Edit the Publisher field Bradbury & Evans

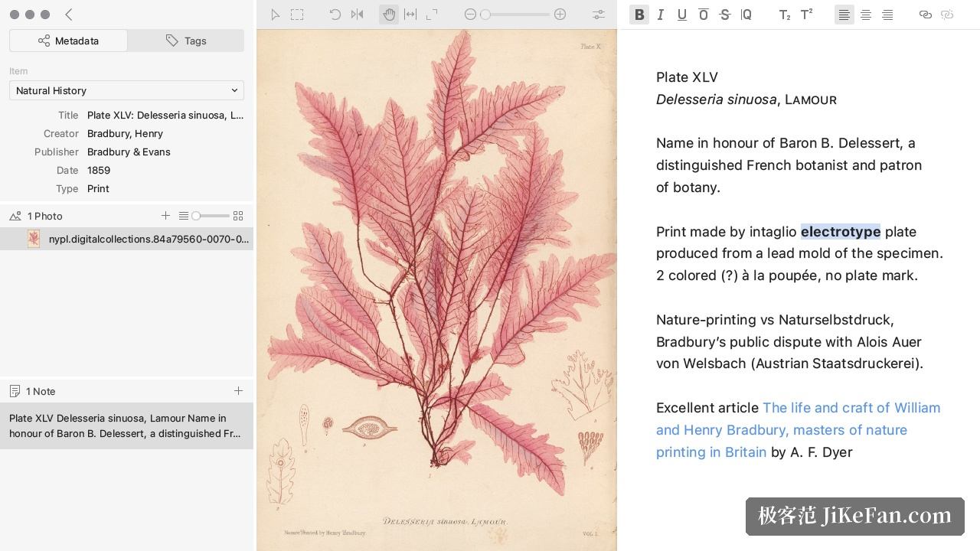(165, 152)
